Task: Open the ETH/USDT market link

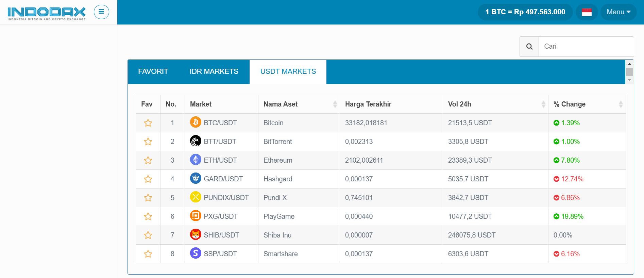Action: [220, 160]
